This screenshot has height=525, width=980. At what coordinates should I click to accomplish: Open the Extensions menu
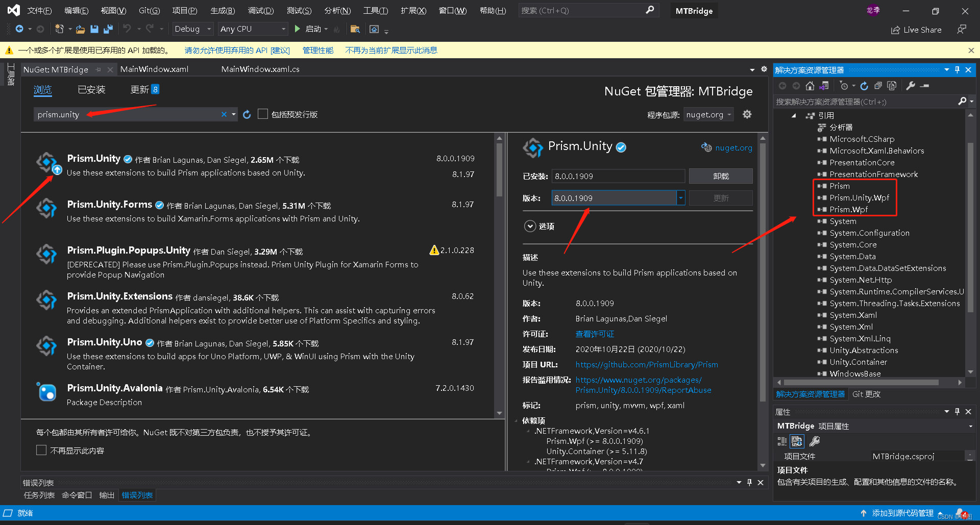(x=413, y=11)
